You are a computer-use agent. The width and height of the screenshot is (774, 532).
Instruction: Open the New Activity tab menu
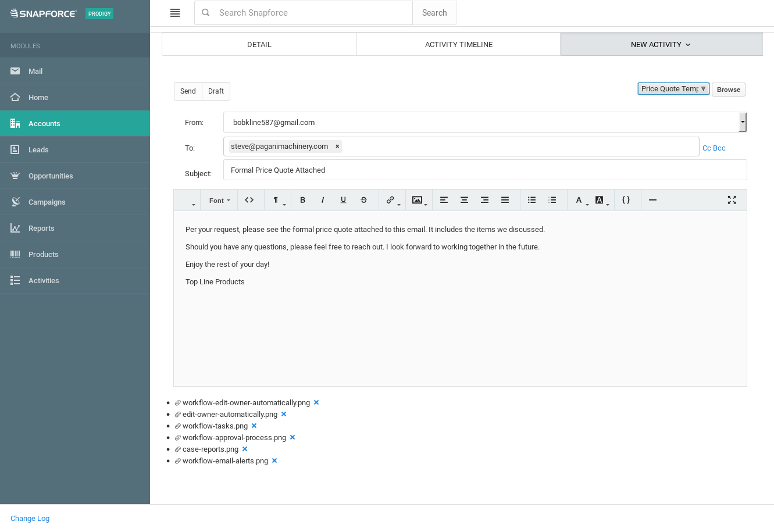point(661,44)
